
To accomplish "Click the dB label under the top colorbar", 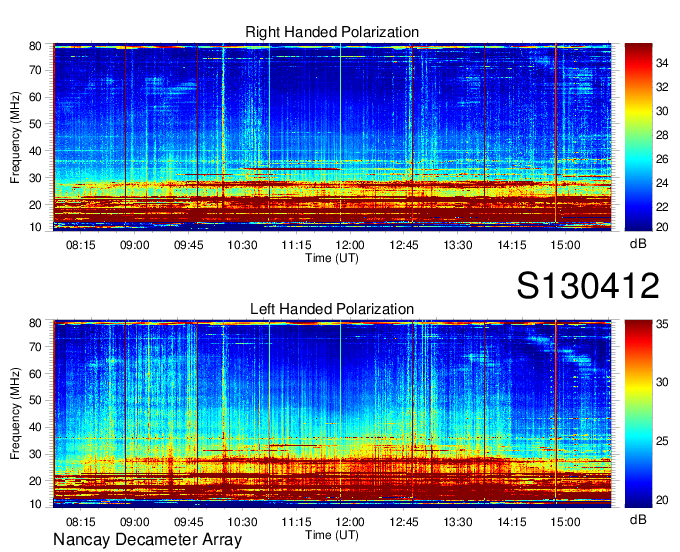I will point(638,244).
